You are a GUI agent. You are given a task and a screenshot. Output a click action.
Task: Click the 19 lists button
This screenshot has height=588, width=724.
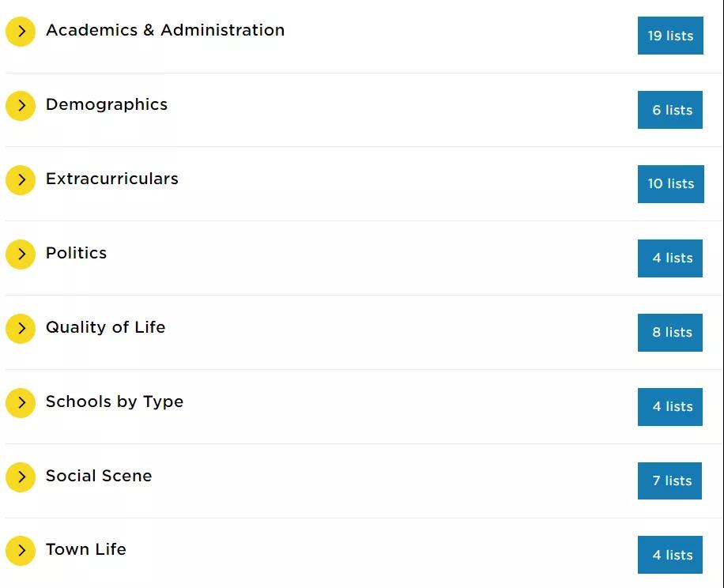pos(670,36)
